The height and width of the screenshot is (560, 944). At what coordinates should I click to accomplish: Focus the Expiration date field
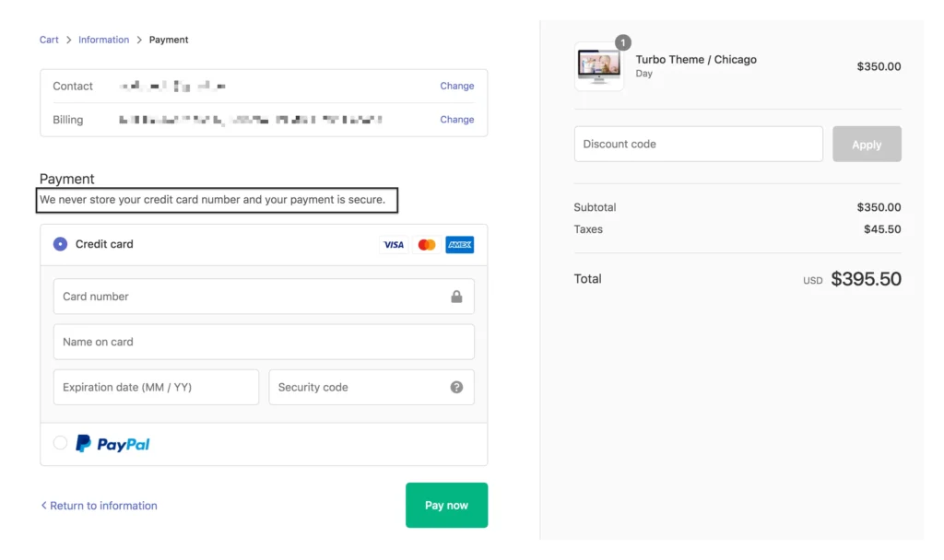(x=156, y=388)
